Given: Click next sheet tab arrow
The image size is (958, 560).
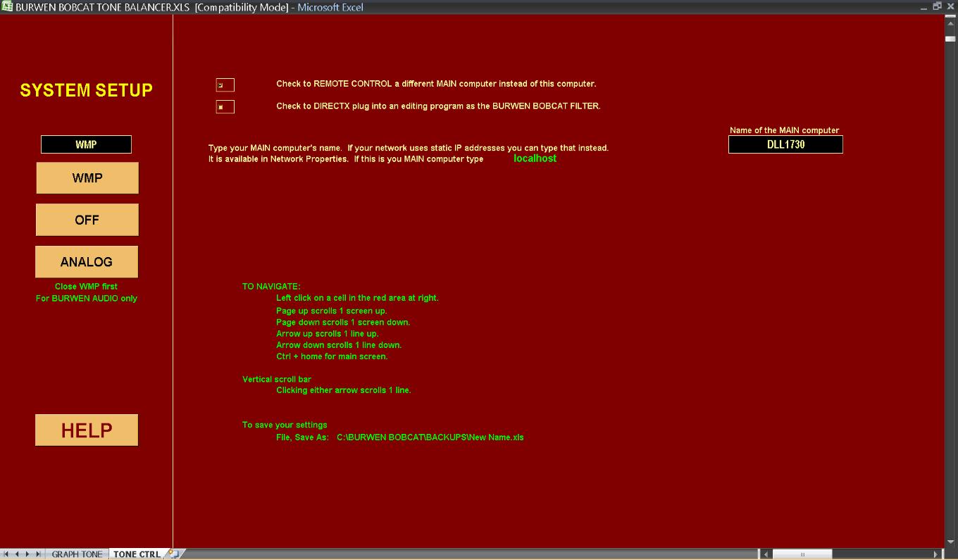Looking at the screenshot, I should coord(28,554).
